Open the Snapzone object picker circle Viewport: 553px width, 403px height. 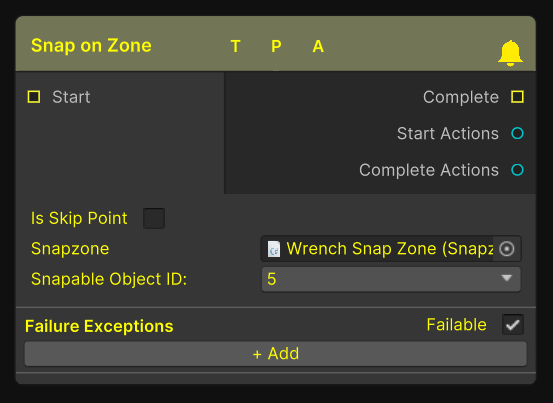click(x=507, y=249)
